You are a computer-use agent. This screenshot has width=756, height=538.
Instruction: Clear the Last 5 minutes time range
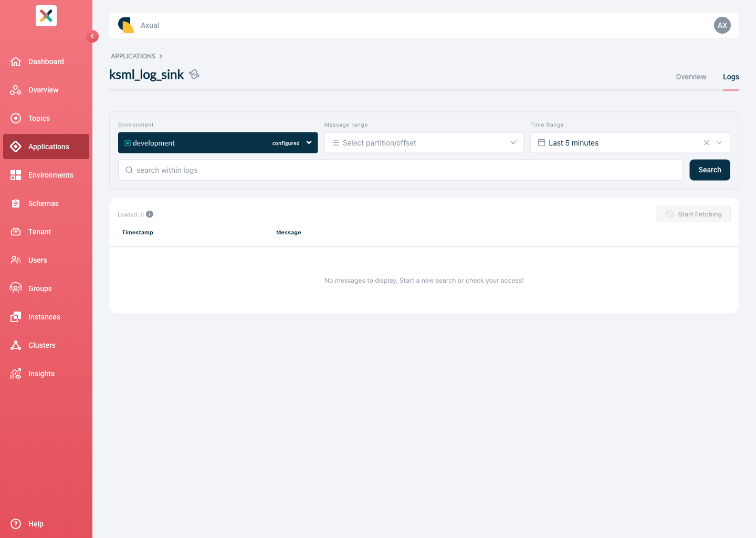[707, 143]
